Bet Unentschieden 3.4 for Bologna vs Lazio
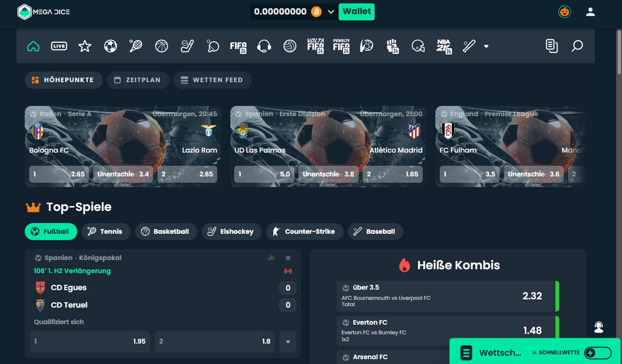Image resolution: width=622 pixels, height=364 pixels. pos(123,174)
